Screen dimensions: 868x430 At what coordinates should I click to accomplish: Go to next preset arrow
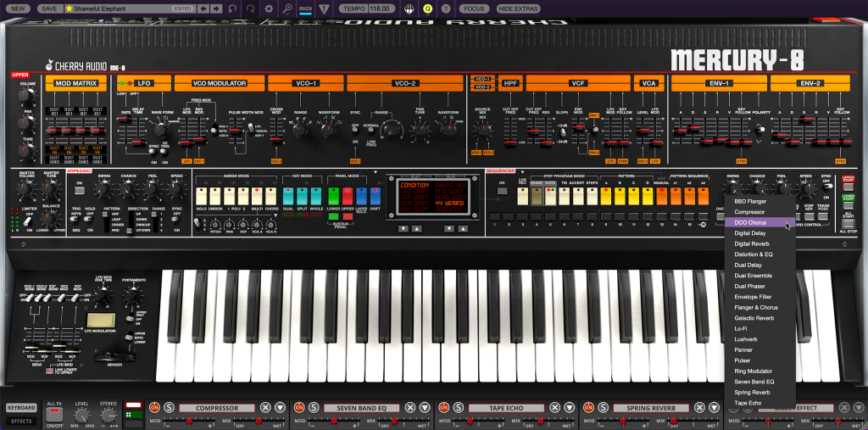coord(216,8)
